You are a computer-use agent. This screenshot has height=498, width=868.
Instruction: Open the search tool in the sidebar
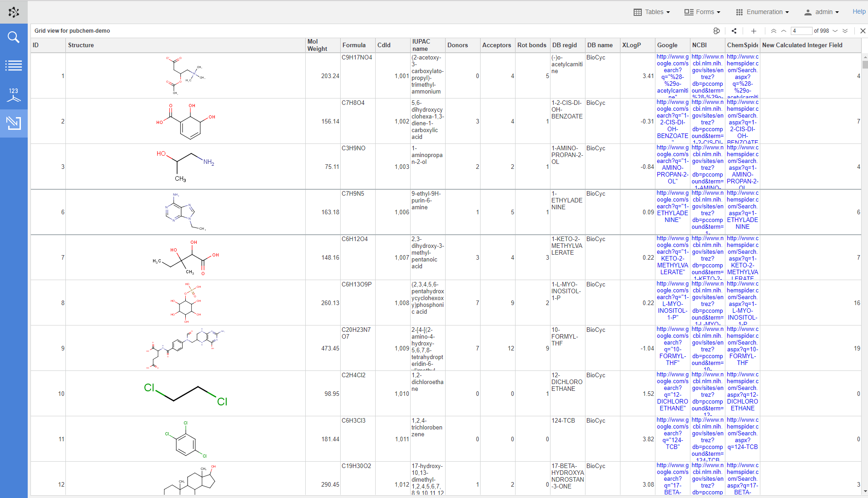click(x=14, y=37)
